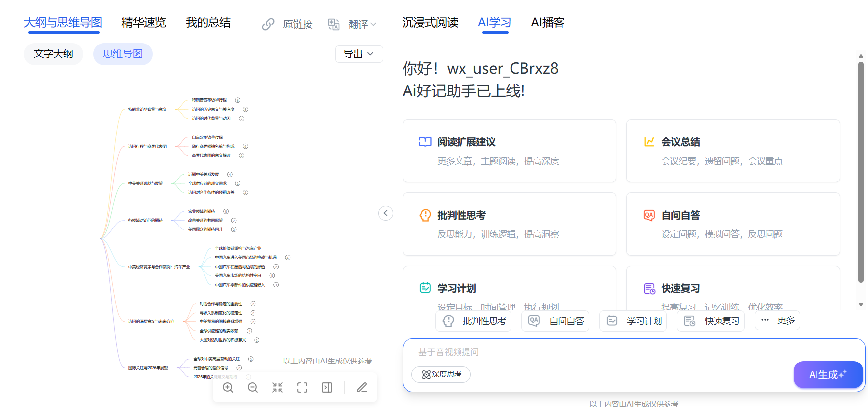Click the side panel toggle icon in toolbar
The width and height of the screenshot is (868, 408).
tap(327, 388)
